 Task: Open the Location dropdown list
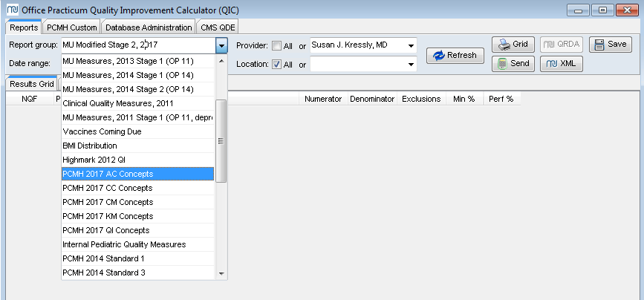pos(411,65)
